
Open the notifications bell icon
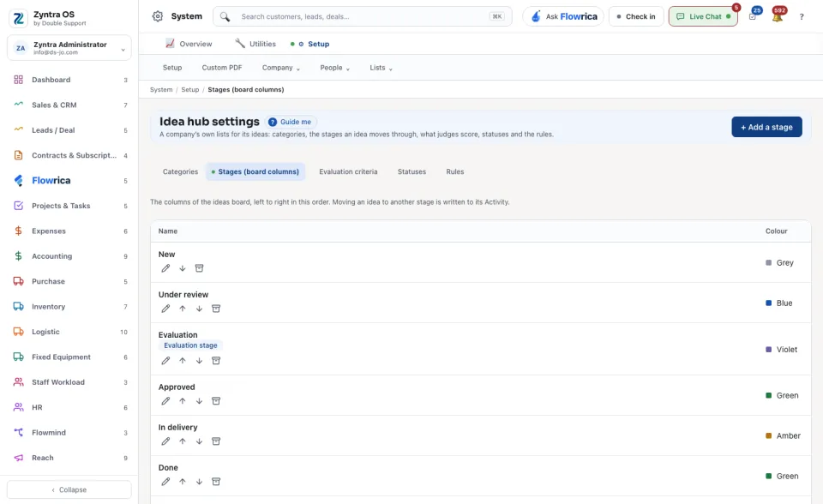coord(778,16)
